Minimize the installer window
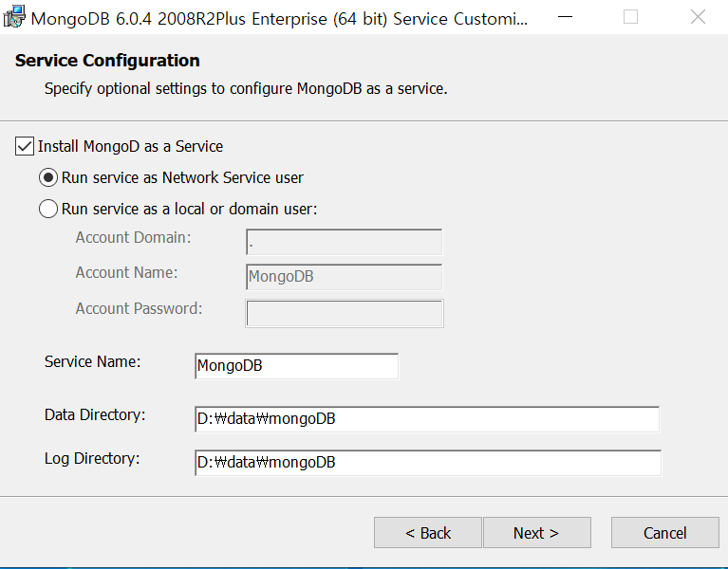Viewport: 728px width, 569px height. pos(565,17)
